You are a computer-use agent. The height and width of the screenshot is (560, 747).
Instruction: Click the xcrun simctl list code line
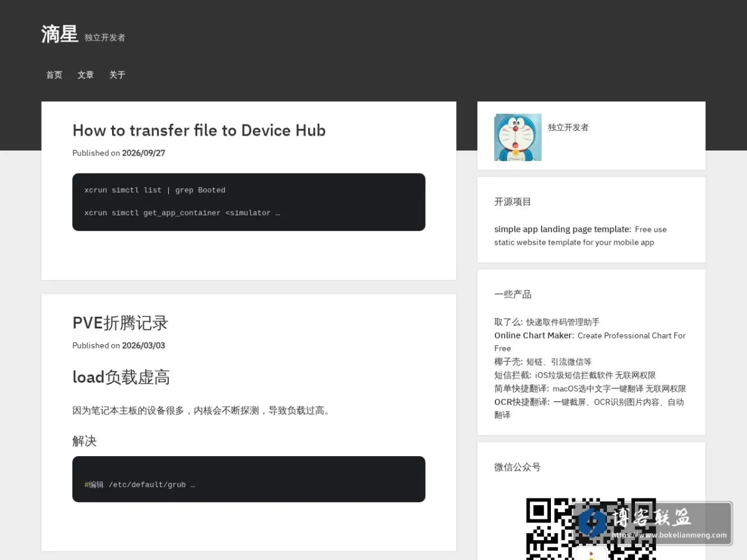pyautogui.click(x=155, y=190)
